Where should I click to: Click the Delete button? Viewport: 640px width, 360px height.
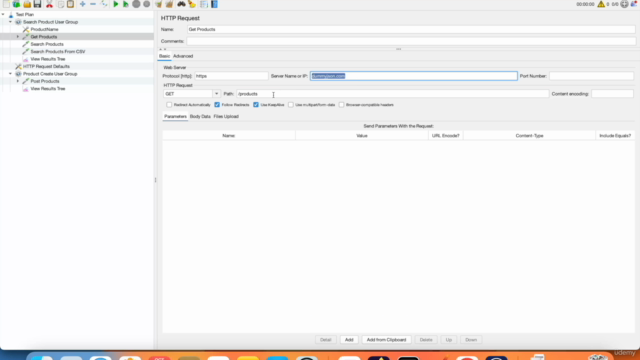[426, 340]
